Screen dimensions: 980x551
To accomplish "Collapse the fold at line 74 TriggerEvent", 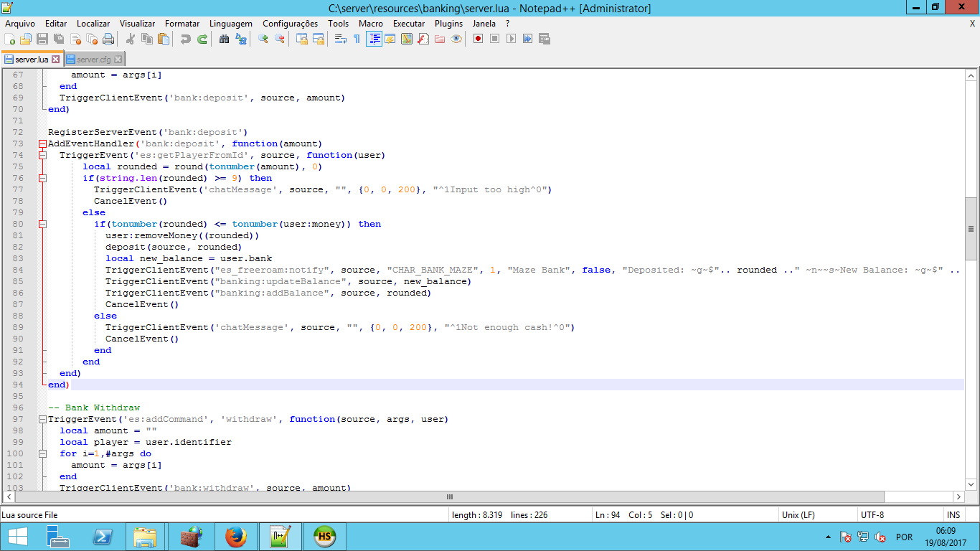I will click(x=42, y=155).
